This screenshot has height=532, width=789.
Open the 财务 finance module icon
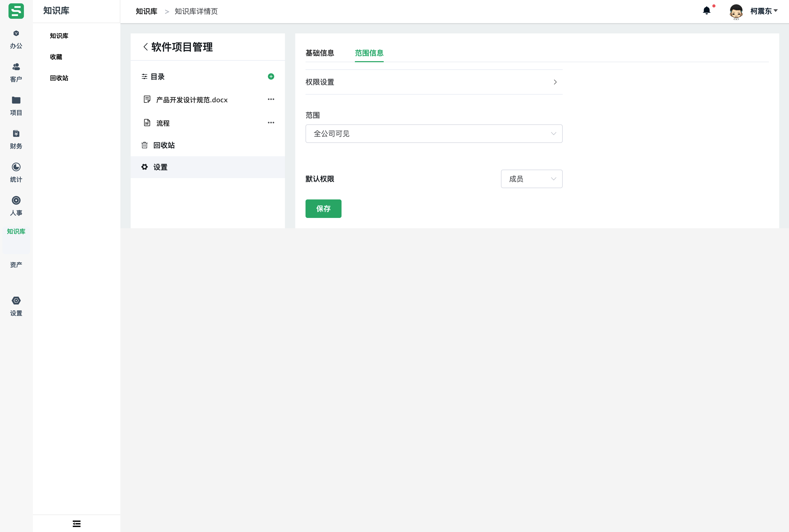pyautogui.click(x=16, y=133)
